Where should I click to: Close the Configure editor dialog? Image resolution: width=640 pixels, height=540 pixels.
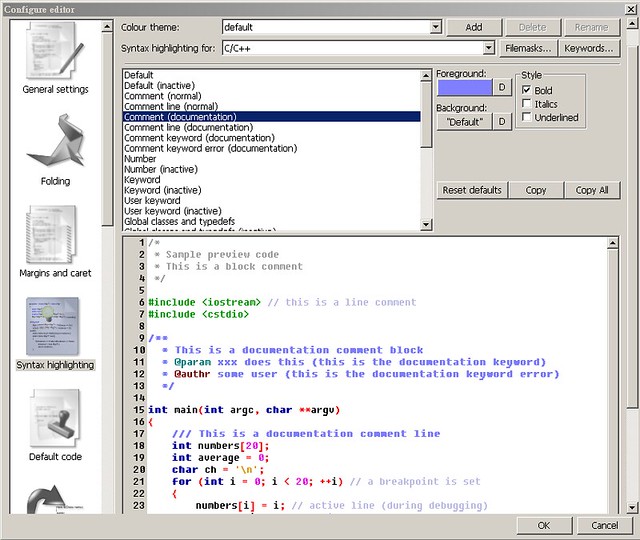click(x=631, y=9)
